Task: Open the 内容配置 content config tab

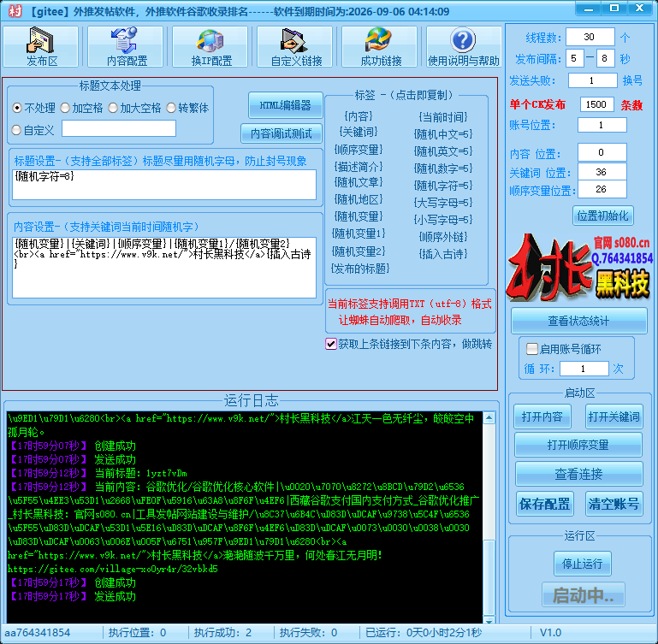Action: pyautogui.click(x=126, y=46)
